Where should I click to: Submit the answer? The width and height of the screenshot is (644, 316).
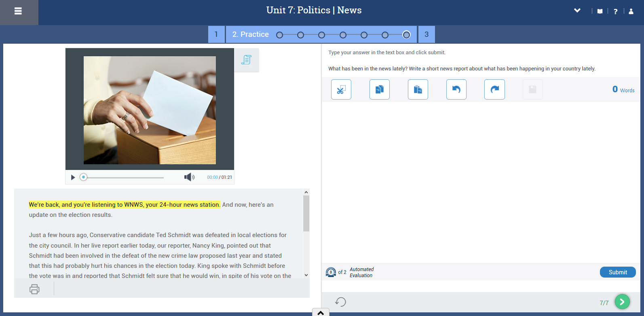coord(618,272)
